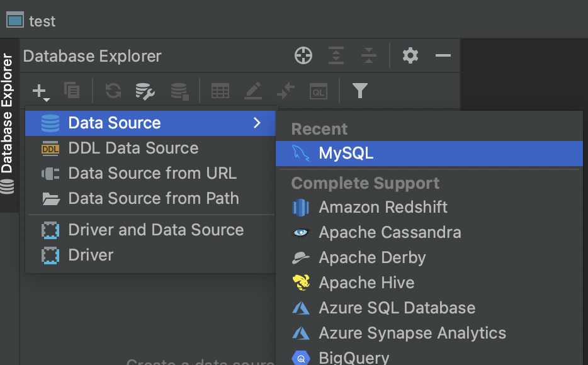Click the Refresh icon in toolbar
Viewport: 588px width, 365px height.
(113, 91)
